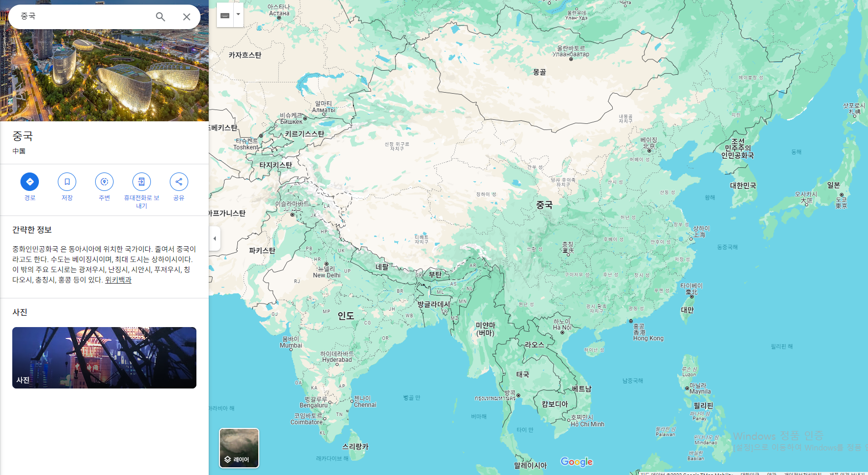Click the 스리랑카 country label
The image size is (868, 475).
coord(355,447)
